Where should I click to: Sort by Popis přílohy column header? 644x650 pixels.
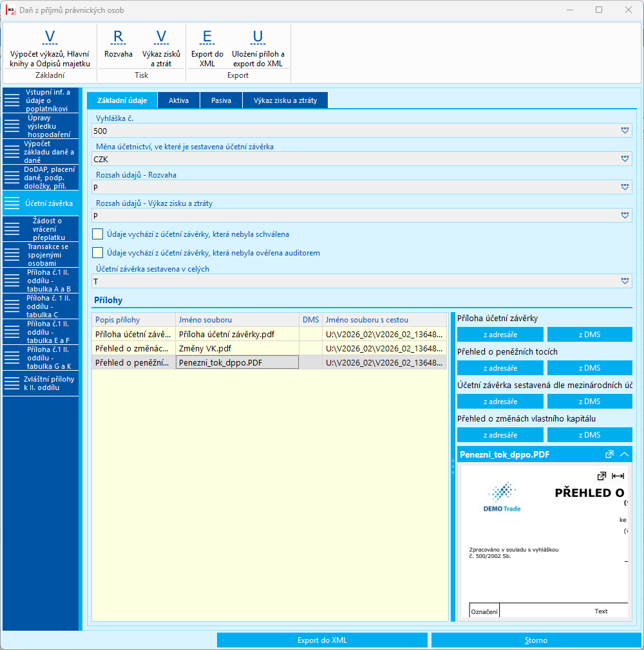133,320
